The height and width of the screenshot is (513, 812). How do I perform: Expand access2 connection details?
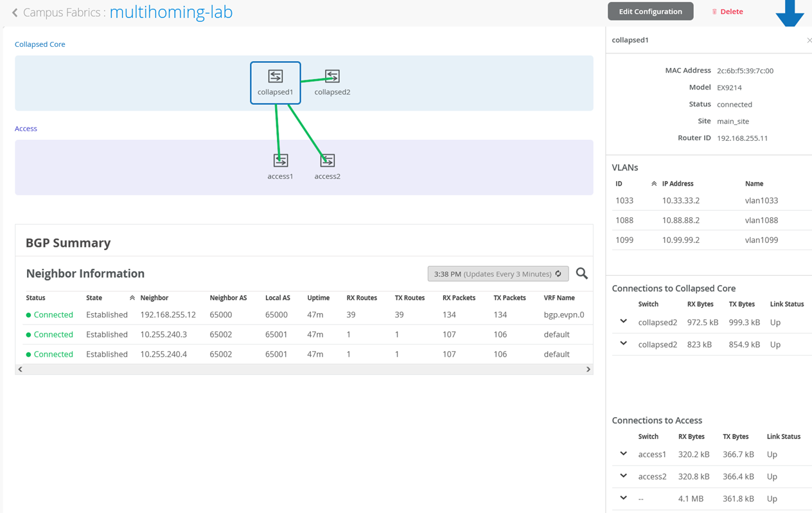click(623, 476)
